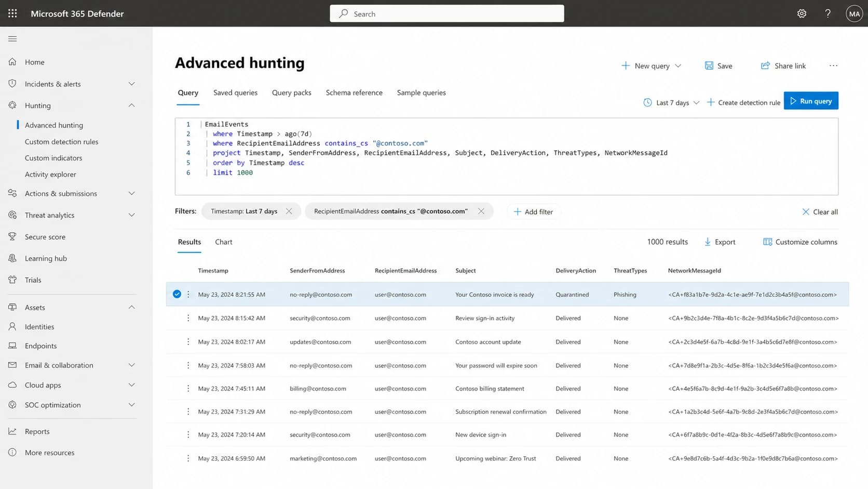Expand Cloud apps chevron
Screen dimensions: 868x489
pos(132,385)
